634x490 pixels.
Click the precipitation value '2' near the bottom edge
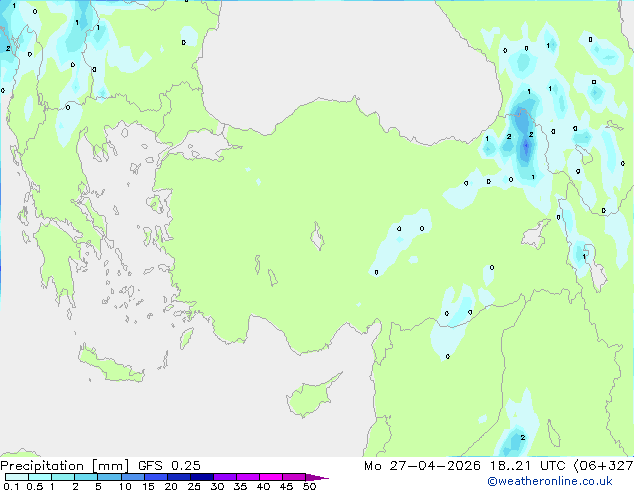522,437
